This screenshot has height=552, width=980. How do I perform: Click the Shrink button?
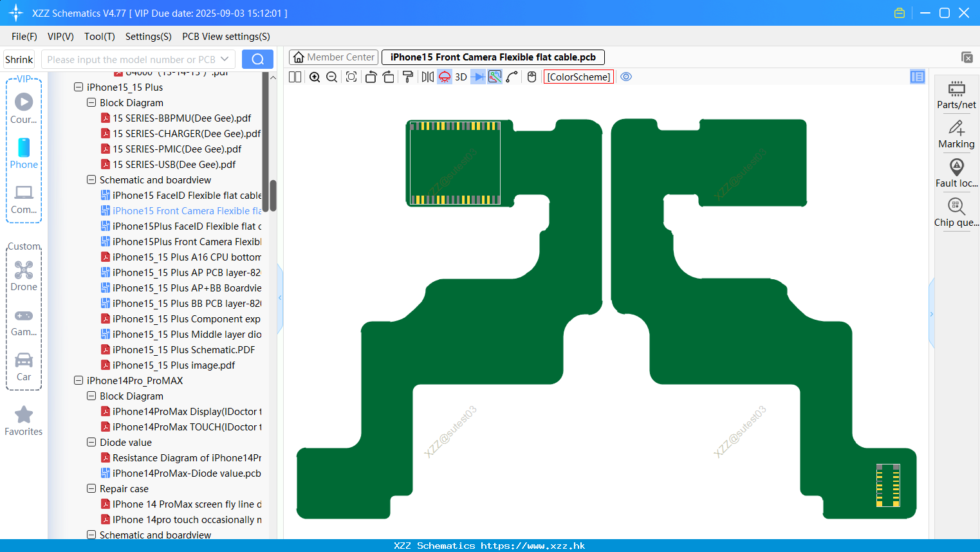pyautogui.click(x=19, y=59)
